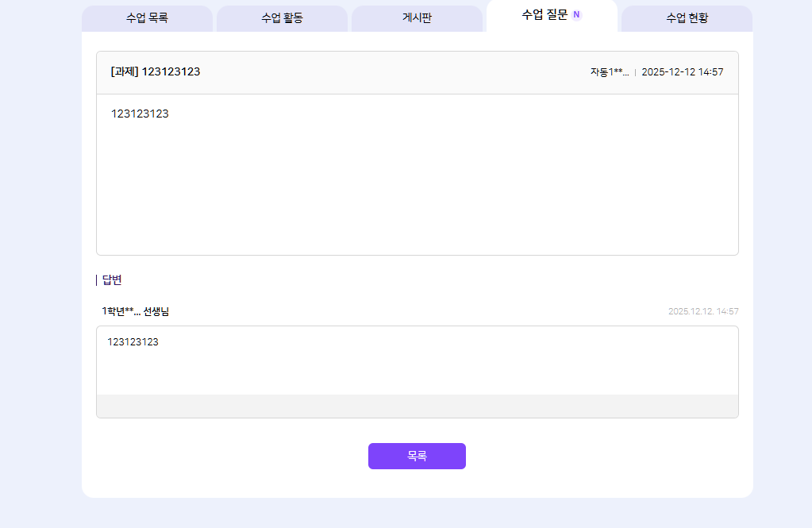This screenshot has width=812, height=528.
Task: Click the author name 자동1**...
Action: (609, 72)
